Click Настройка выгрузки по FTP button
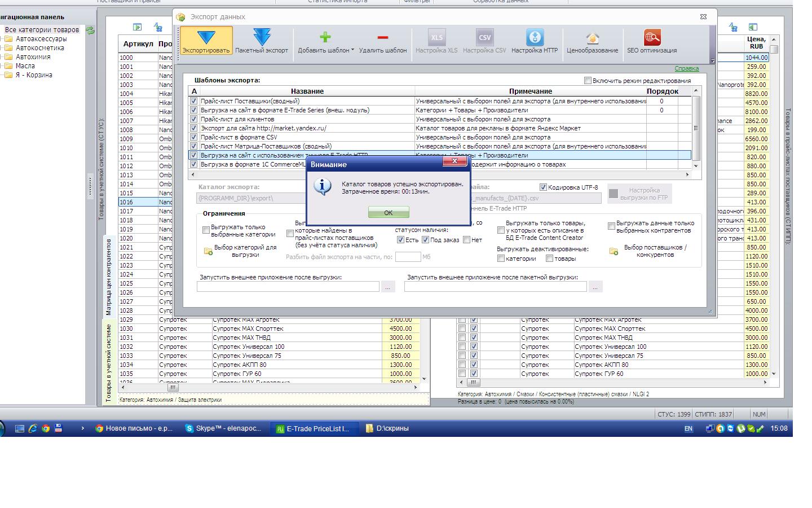Screen dimensions: 812x508 point(639,194)
